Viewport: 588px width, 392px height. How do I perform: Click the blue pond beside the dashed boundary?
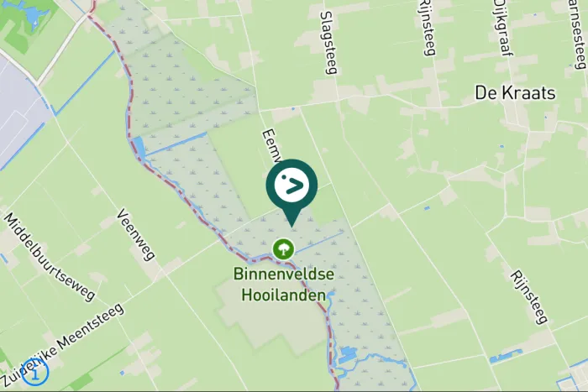pyautogui.click(x=138, y=148)
